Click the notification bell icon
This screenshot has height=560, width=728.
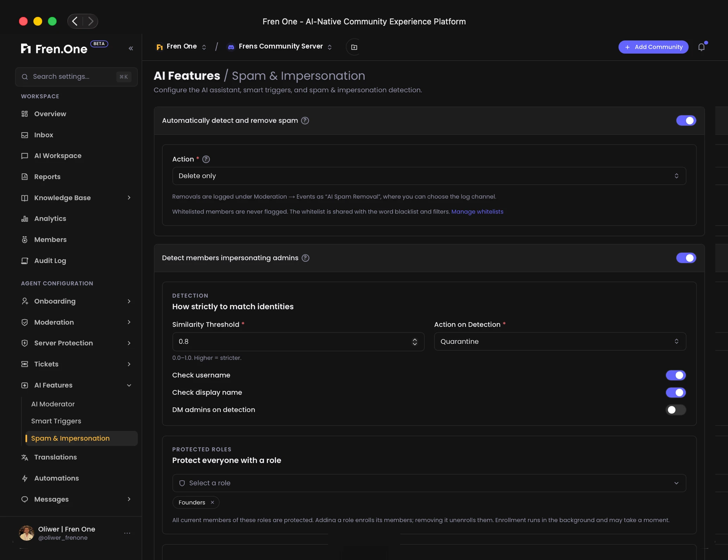click(701, 47)
